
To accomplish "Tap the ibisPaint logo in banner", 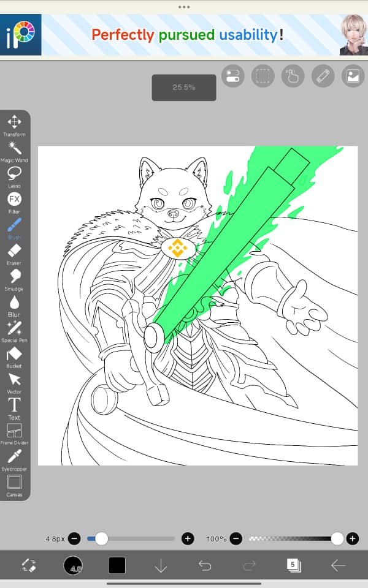I will (21, 35).
